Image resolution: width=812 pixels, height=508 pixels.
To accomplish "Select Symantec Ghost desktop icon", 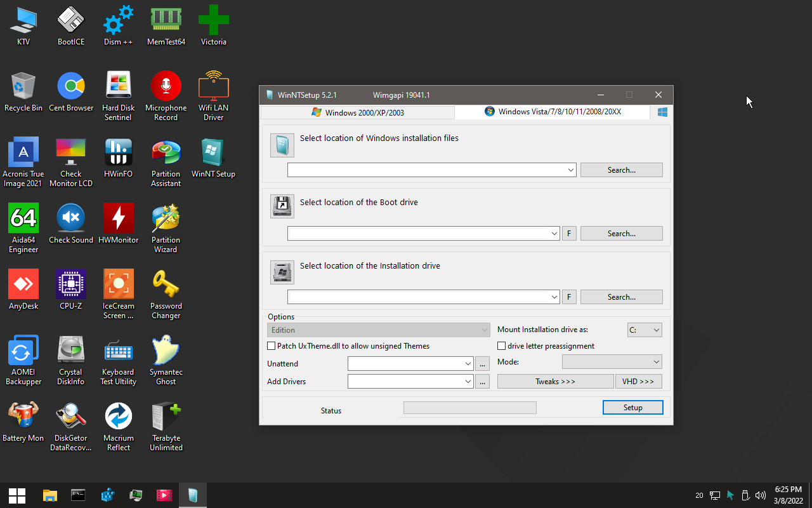I will point(166,360).
